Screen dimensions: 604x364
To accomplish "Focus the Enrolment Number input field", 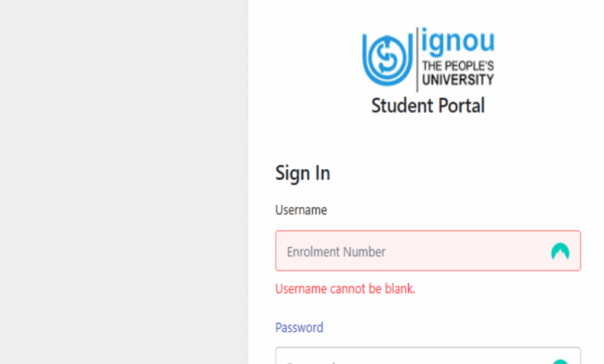I will pyautogui.click(x=428, y=251).
